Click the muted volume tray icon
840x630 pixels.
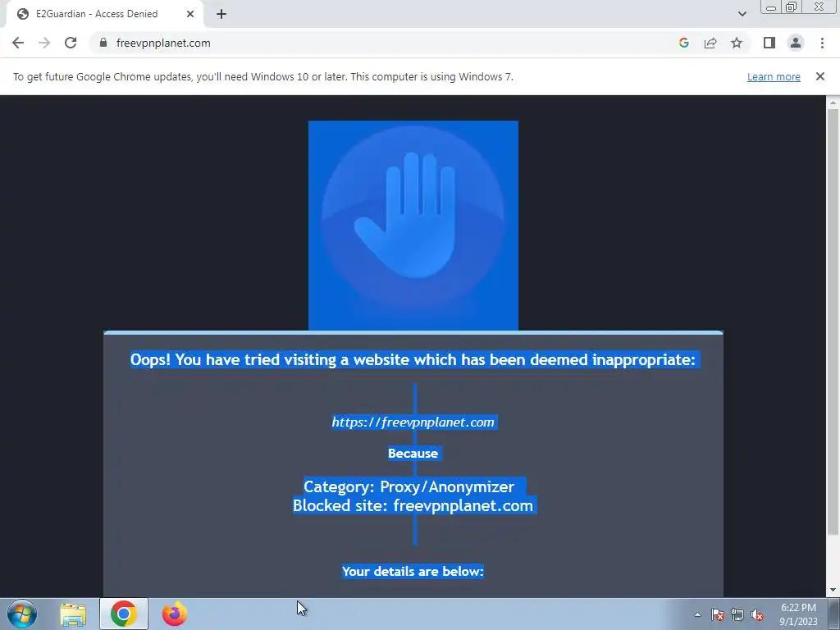(x=757, y=614)
